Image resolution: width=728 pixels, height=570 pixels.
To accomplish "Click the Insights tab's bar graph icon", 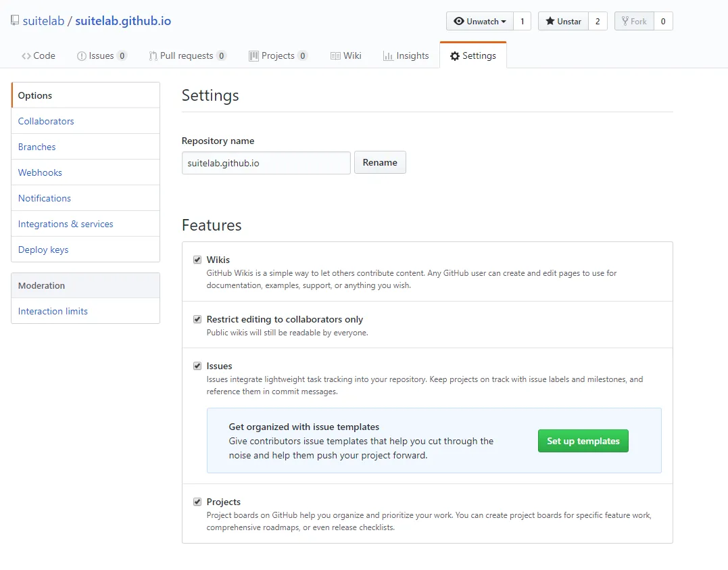I will click(388, 56).
